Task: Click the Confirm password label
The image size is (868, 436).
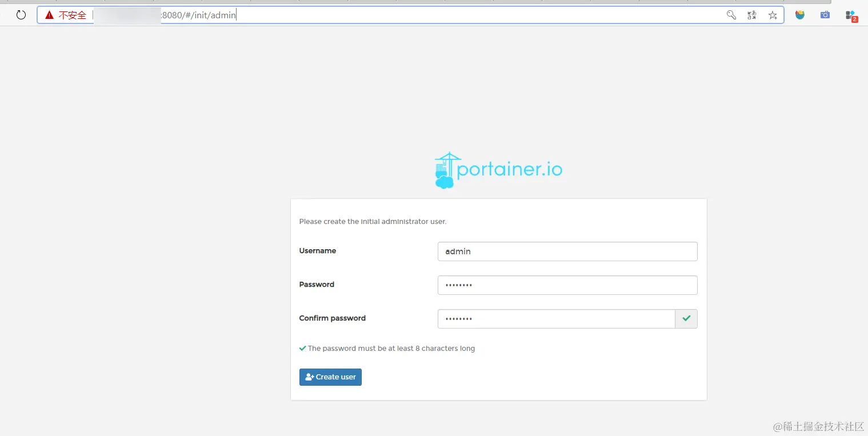Action: 332,318
